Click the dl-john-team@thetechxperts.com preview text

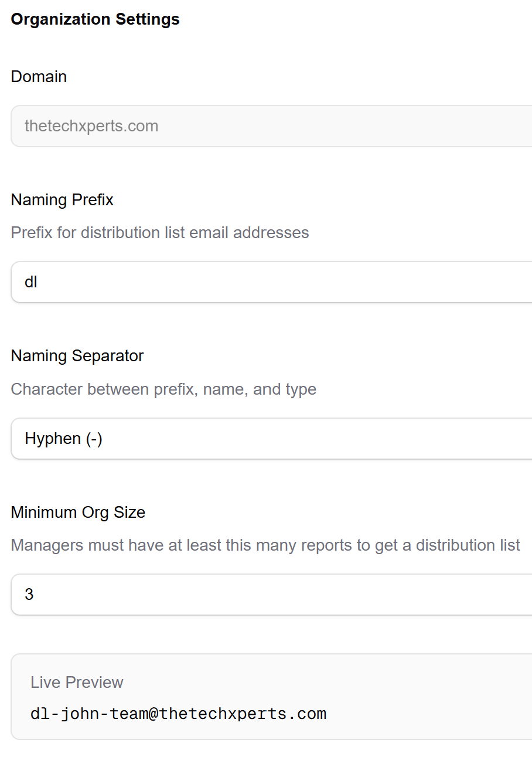(x=179, y=713)
